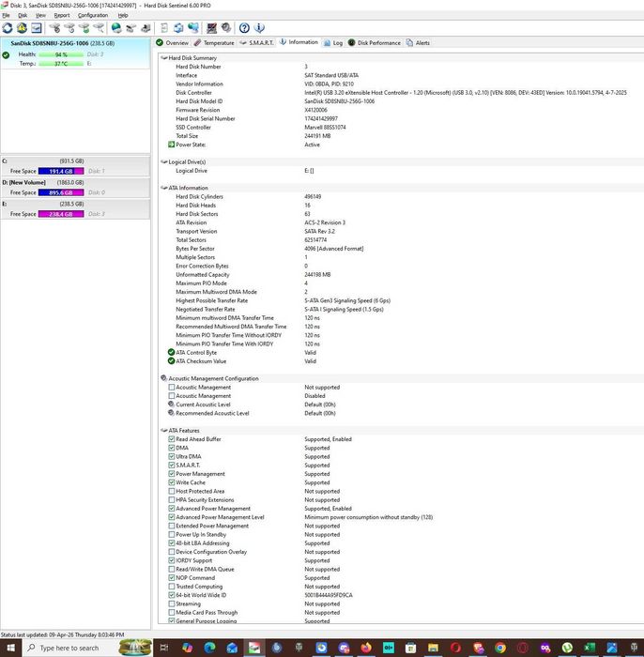Open the File menu
This screenshot has height=657, width=644.
6,16
